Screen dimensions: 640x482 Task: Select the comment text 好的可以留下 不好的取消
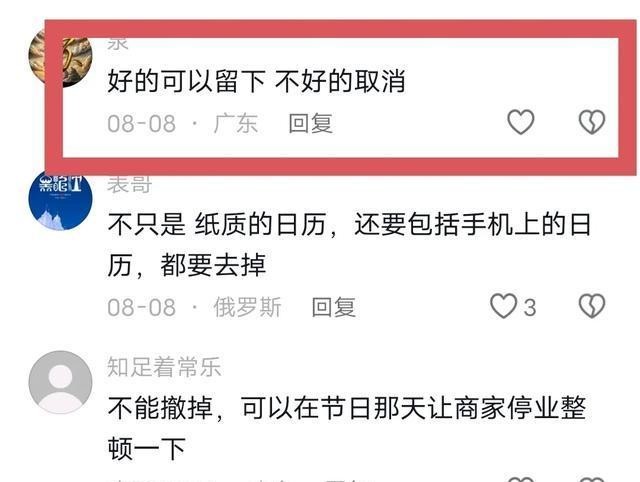[x=256, y=81]
